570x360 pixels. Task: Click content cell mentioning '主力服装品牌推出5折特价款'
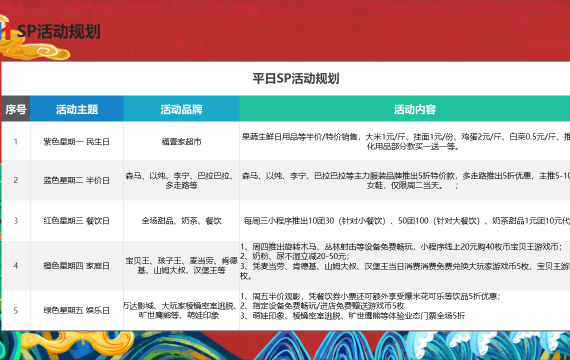(405, 180)
